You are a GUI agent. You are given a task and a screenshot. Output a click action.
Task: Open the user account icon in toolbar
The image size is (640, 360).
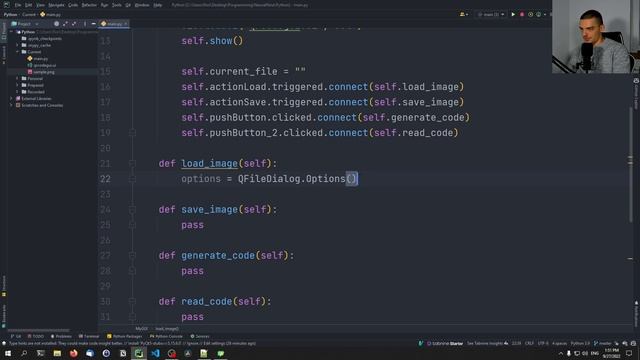tap(463, 14)
